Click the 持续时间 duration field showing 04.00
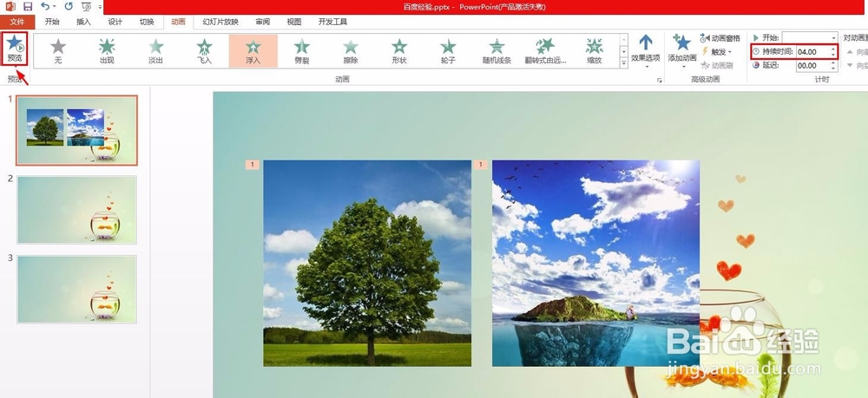The height and width of the screenshot is (398, 868). 812,52
